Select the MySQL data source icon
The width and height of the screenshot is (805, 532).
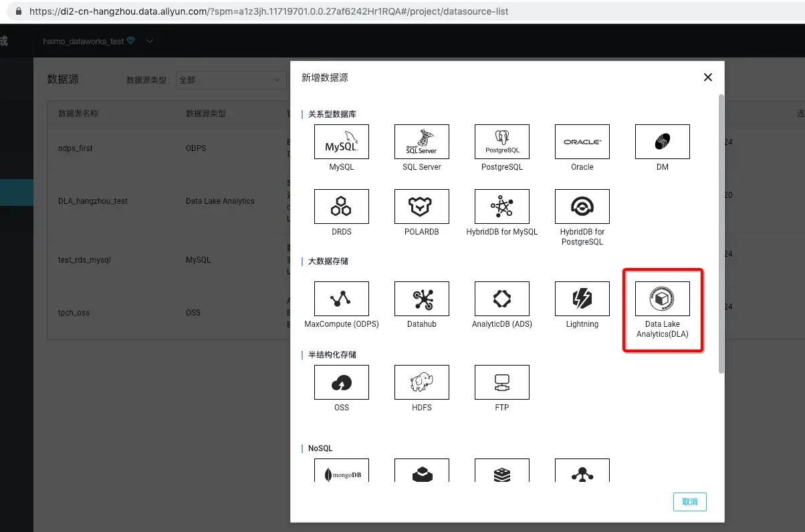342,142
